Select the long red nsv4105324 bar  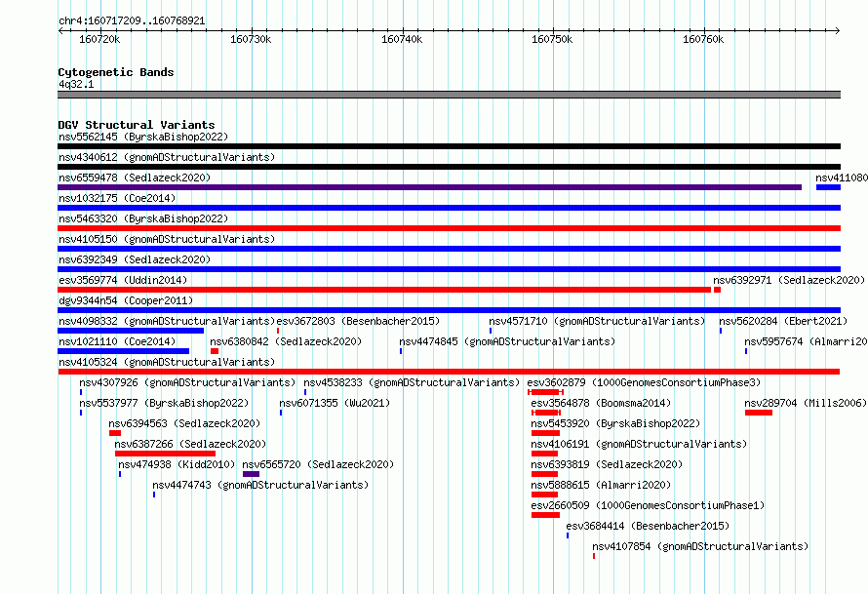point(449,372)
